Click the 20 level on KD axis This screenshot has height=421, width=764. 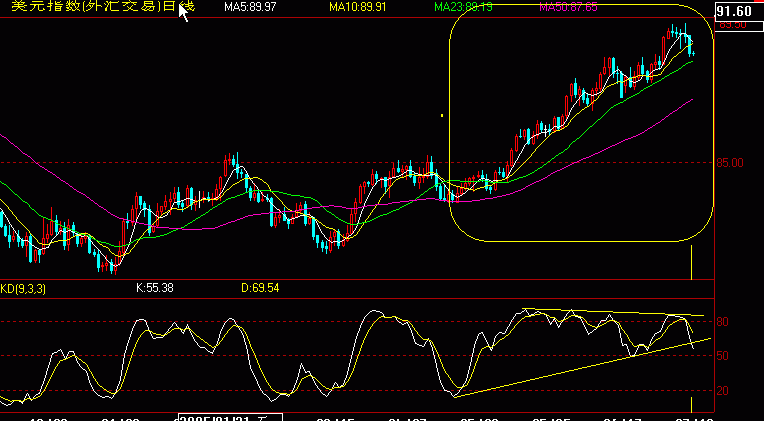[x=722, y=391]
